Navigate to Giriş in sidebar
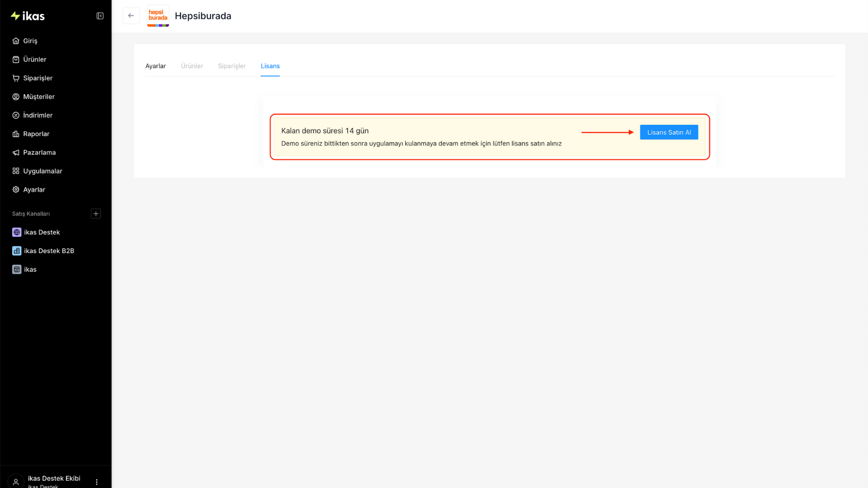 tap(30, 41)
